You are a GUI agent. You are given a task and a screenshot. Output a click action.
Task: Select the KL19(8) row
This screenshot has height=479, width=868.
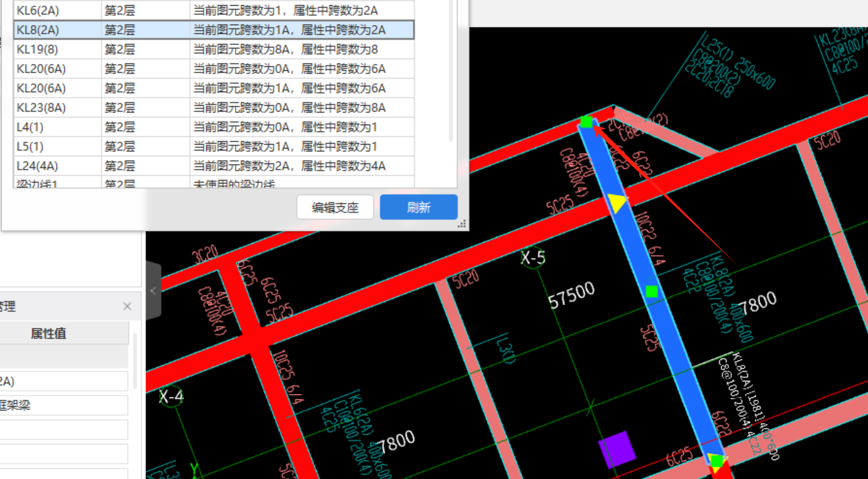click(x=214, y=49)
